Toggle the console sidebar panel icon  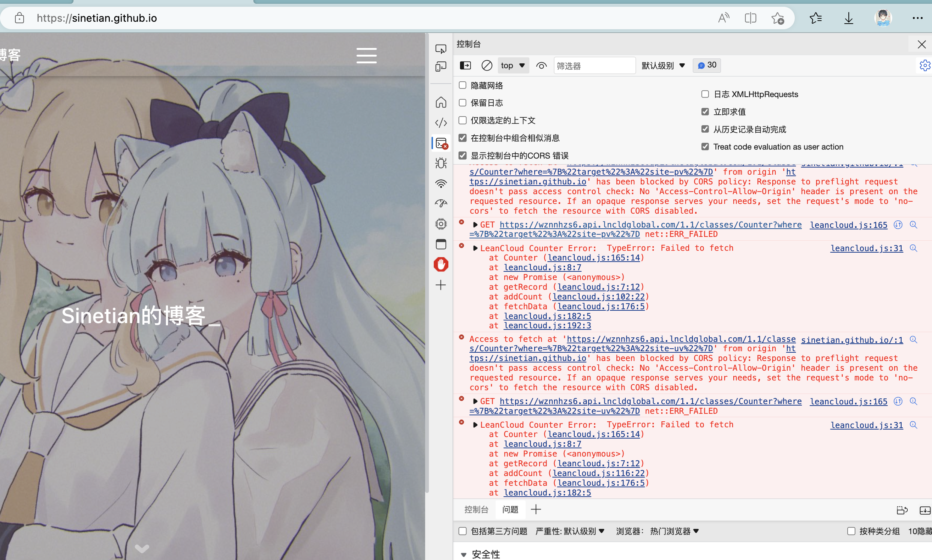[x=465, y=66]
